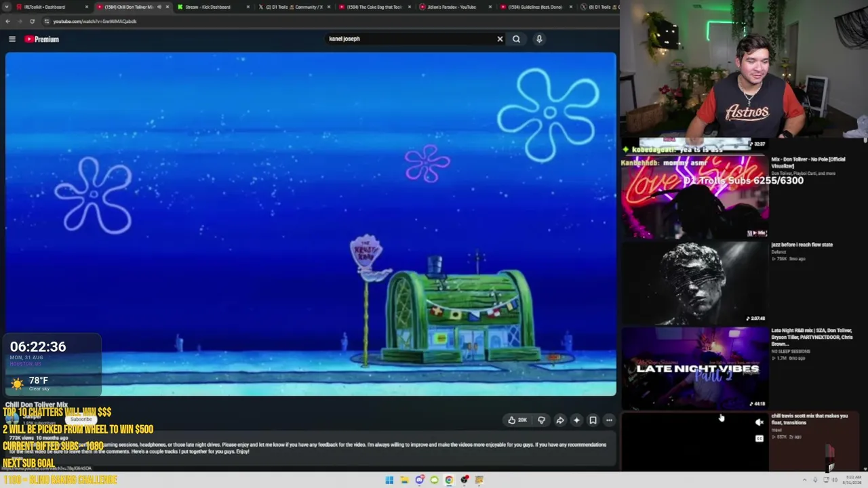Viewport: 868px width, 488px height.
Task: Share the current video
Action: coord(560,420)
